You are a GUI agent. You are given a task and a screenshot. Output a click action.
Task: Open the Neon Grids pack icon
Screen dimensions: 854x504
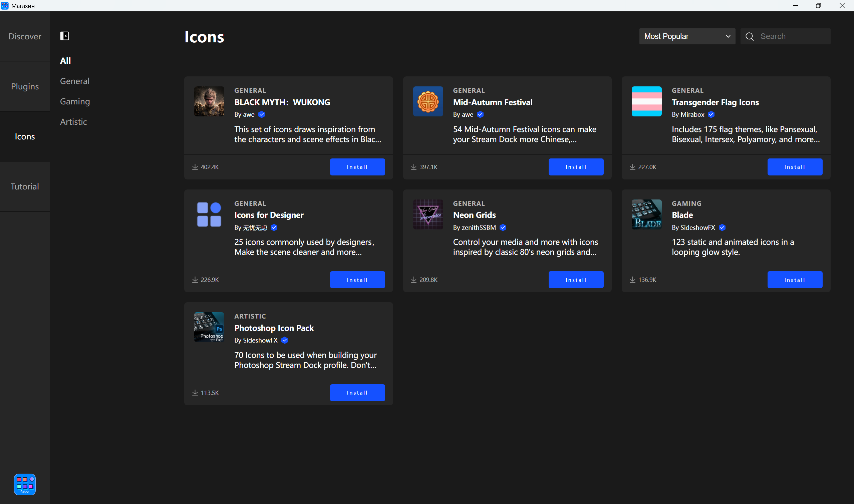(428, 214)
